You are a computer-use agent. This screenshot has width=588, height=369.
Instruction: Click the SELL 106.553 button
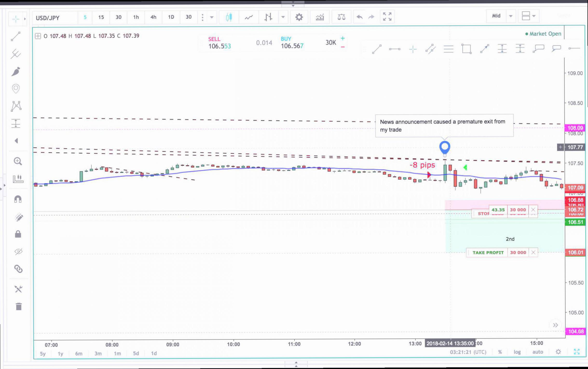(219, 43)
